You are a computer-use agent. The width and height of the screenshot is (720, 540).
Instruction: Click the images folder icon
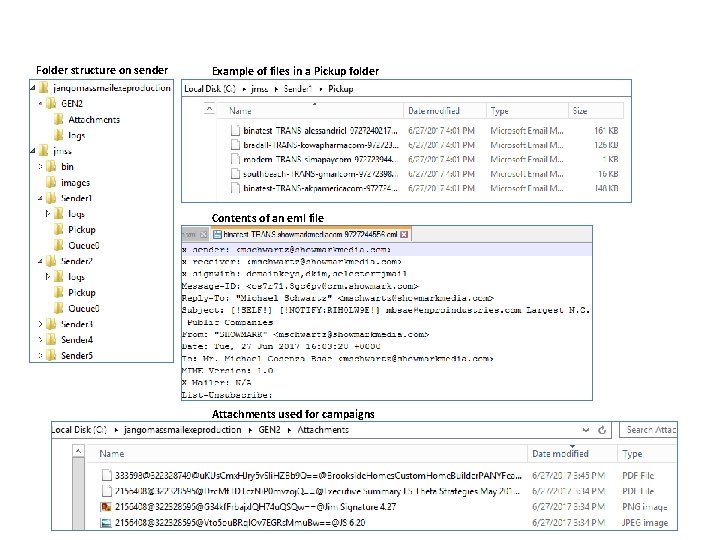coord(51,182)
